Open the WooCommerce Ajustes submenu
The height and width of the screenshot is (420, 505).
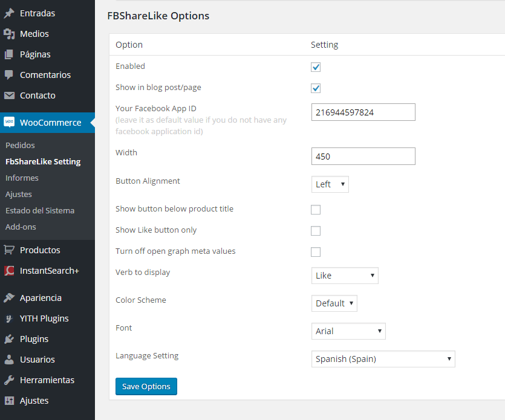[x=19, y=195]
